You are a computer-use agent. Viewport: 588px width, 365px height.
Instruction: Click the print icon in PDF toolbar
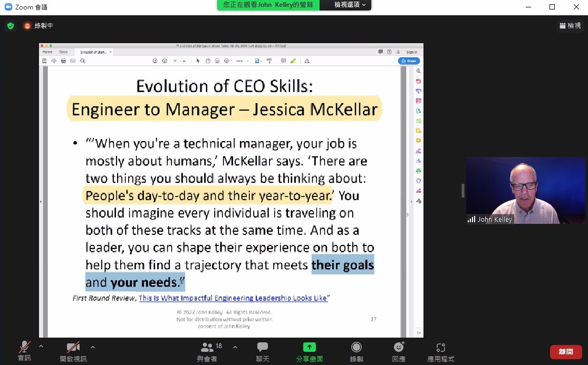pyautogui.click(x=63, y=61)
